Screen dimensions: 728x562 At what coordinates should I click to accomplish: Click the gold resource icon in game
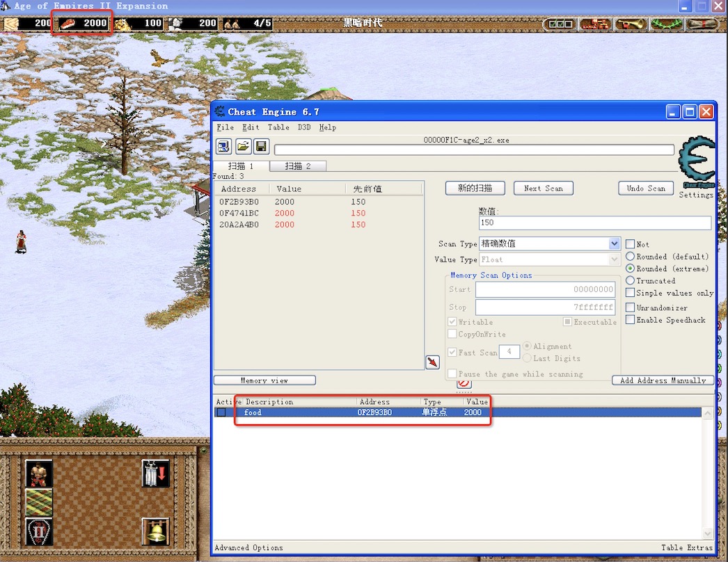coord(122,24)
